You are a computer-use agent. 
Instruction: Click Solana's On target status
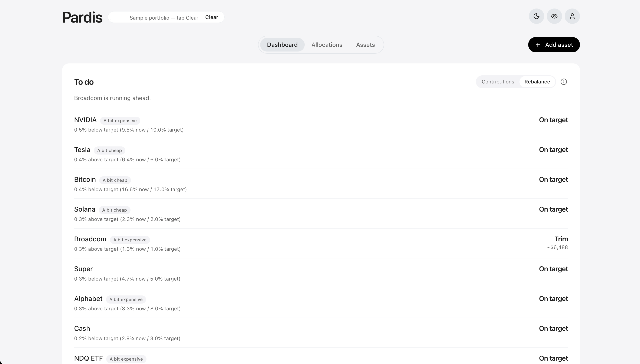click(553, 209)
